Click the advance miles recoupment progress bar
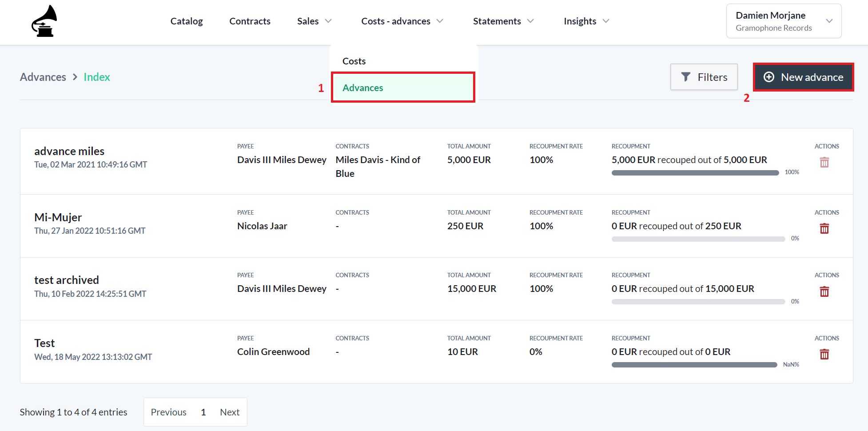This screenshot has width=868, height=431. 695,173
